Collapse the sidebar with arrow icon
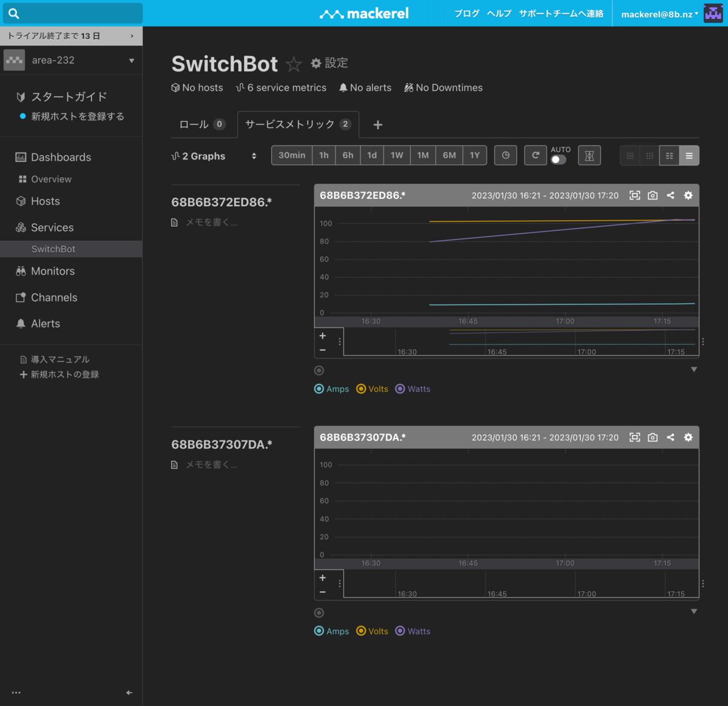 pyautogui.click(x=129, y=693)
